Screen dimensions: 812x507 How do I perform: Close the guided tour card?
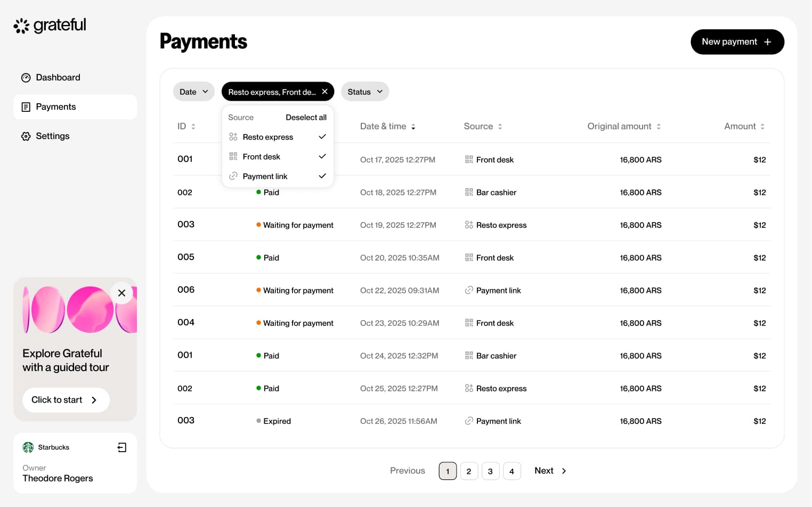121,293
